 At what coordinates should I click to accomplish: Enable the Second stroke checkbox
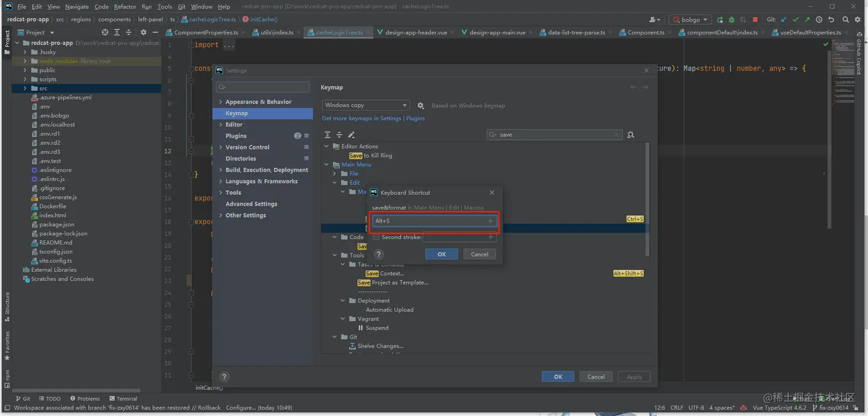click(x=376, y=237)
